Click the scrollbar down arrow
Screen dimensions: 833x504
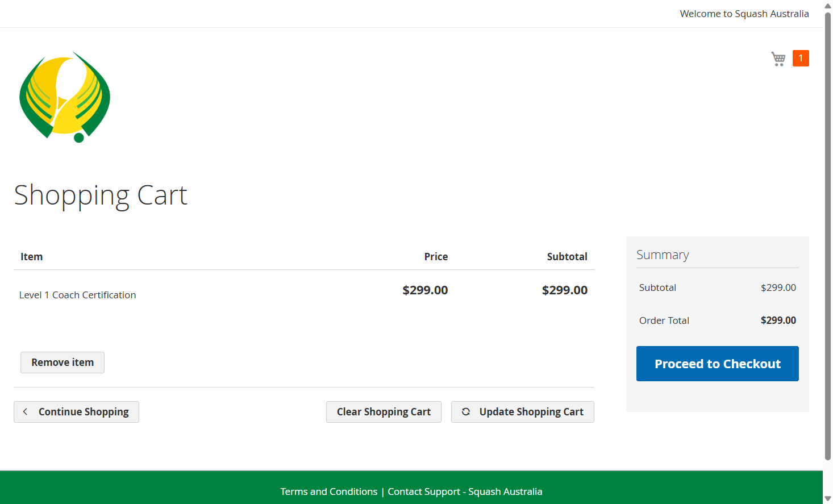click(x=828, y=499)
